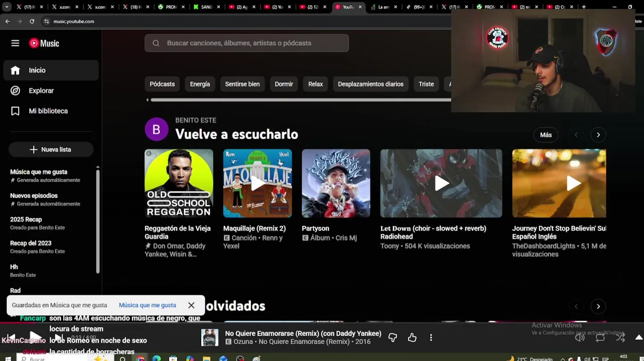Click the purple B profile avatar
This screenshot has width=644, height=361.
coord(156,129)
